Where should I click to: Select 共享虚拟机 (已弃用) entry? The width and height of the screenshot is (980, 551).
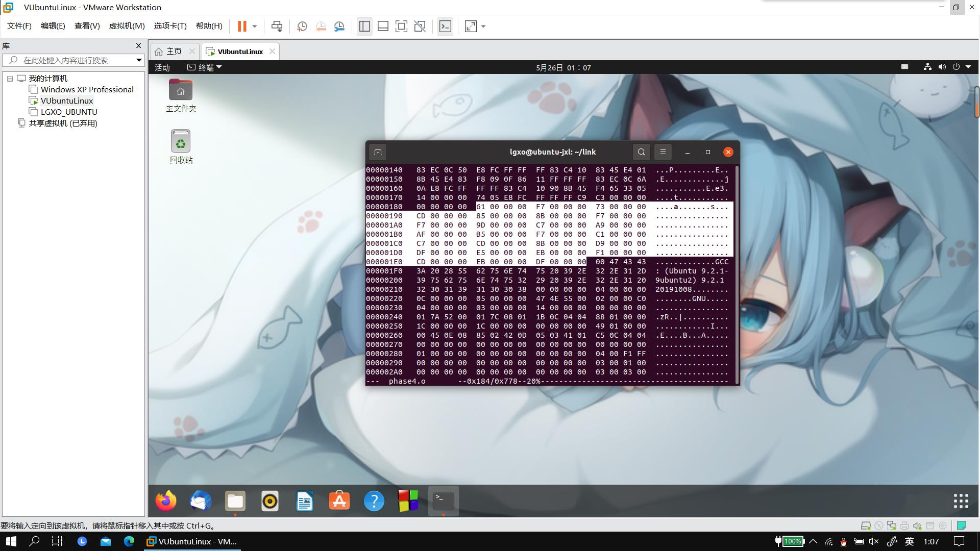pyautogui.click(x=63, y=123)
